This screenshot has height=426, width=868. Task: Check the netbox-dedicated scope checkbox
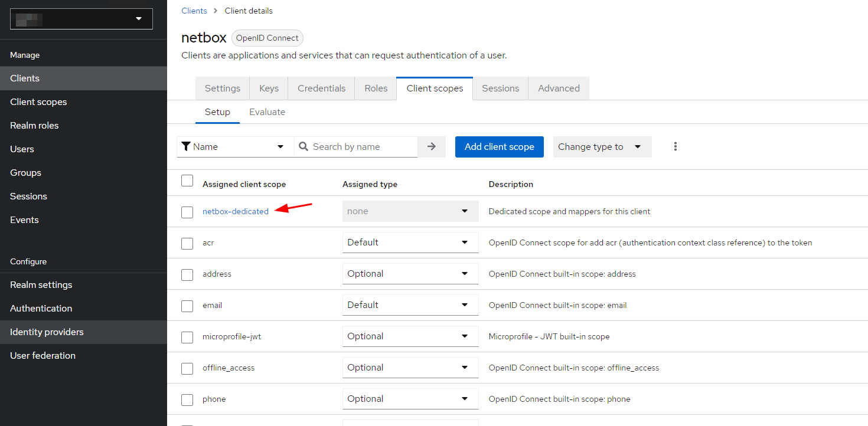point(187,212)
